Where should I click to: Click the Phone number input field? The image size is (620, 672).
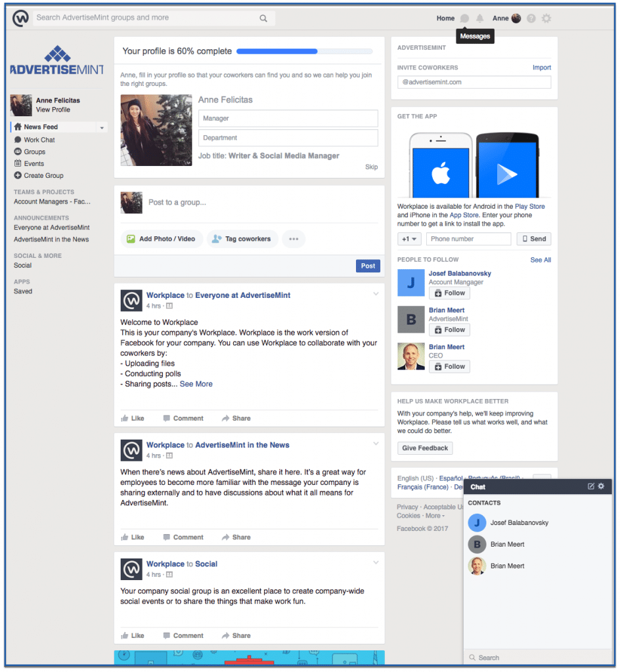coord(469,239)
